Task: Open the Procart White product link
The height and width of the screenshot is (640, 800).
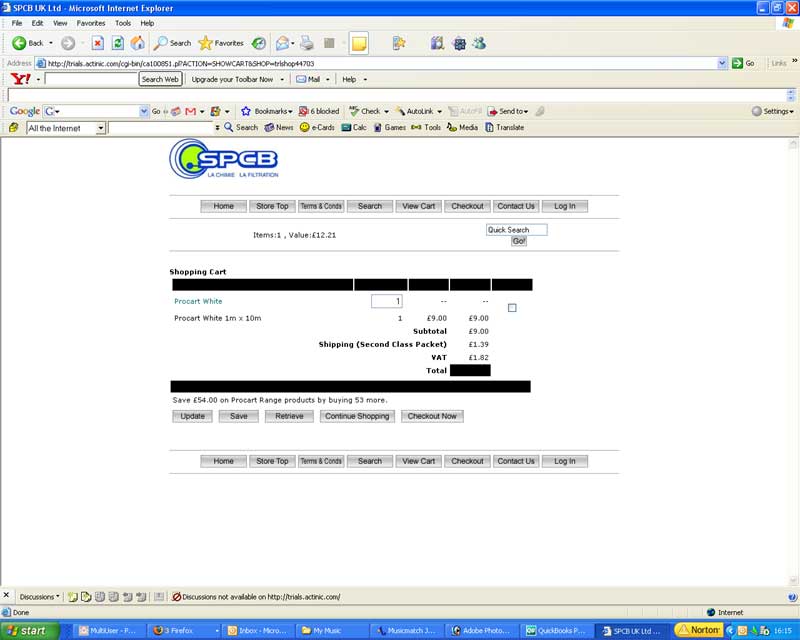Action: (x=198, y=301)
